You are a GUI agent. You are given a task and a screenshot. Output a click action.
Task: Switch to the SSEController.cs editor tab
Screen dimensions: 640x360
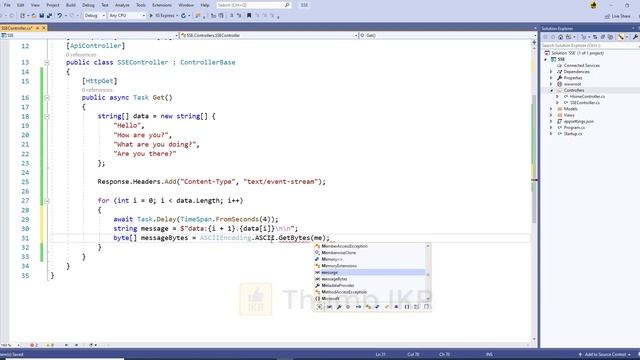coord(17,28)
